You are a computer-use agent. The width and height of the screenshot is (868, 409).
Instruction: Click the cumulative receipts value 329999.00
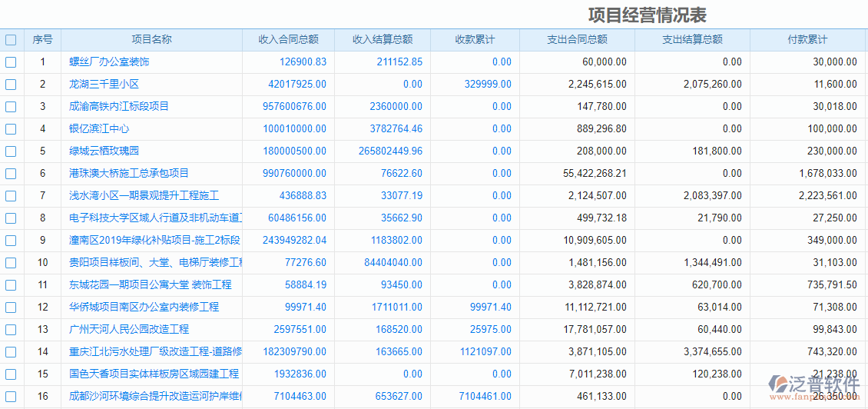tap(488, 85)
